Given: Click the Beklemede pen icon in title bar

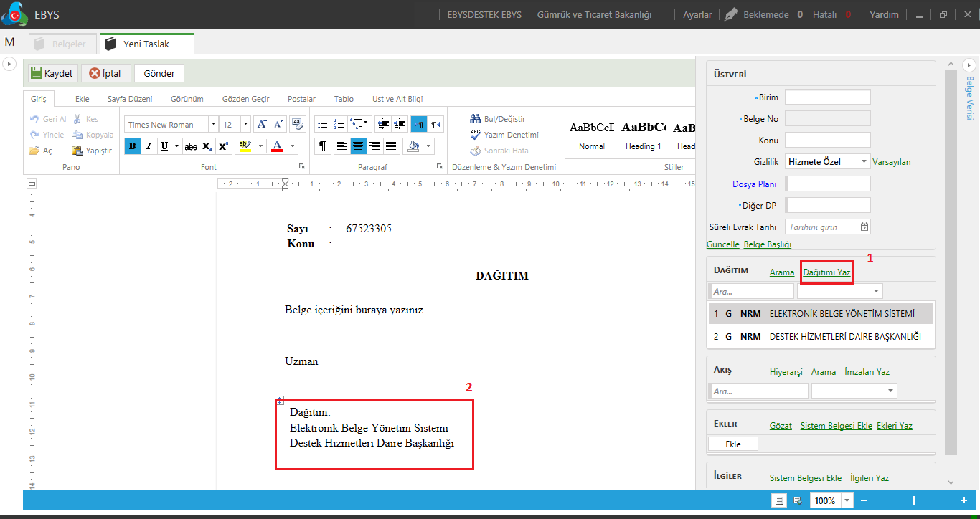Looking at the screenshot, I should click(x=731, y=14).
